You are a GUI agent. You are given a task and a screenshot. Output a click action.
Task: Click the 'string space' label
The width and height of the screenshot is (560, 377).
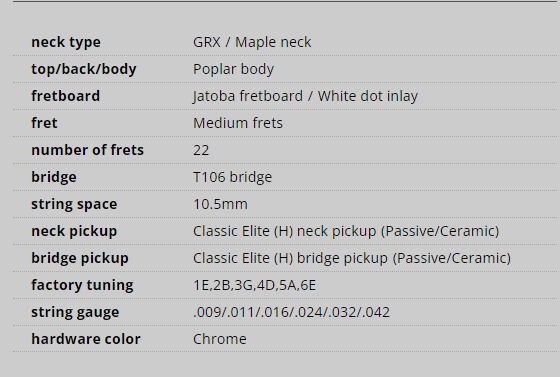74,205
